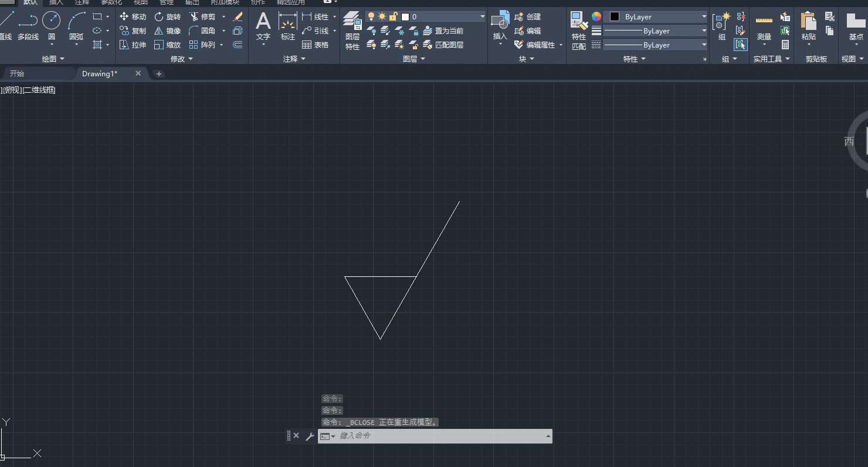Click the Rotate (旋转) tool
Image resolution: width=868 pixels, height=467 pixels.
[x=168, y=16]
